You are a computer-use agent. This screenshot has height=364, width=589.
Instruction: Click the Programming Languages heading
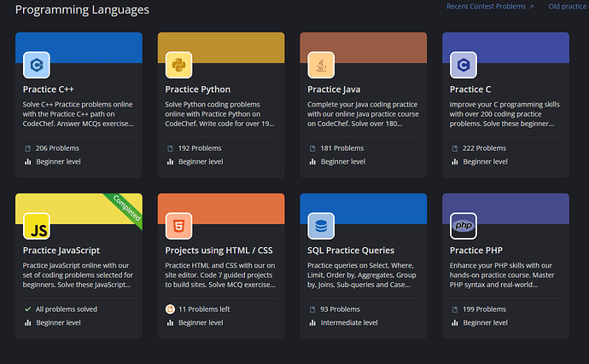[82, 9]
